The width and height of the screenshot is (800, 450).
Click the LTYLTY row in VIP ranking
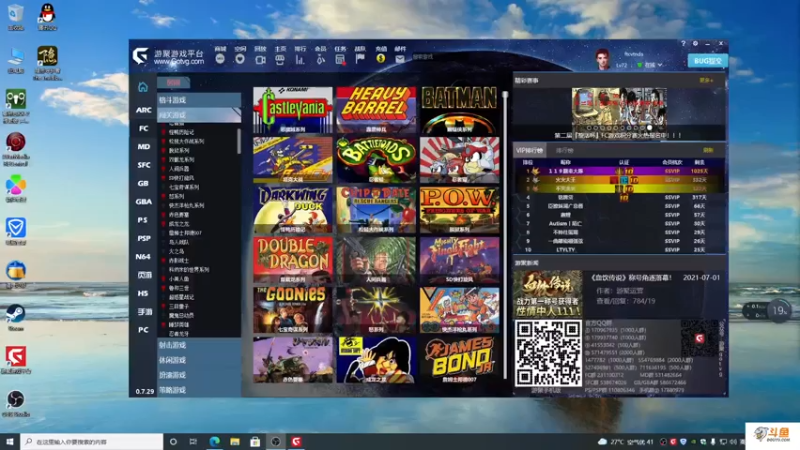point(619,249)
